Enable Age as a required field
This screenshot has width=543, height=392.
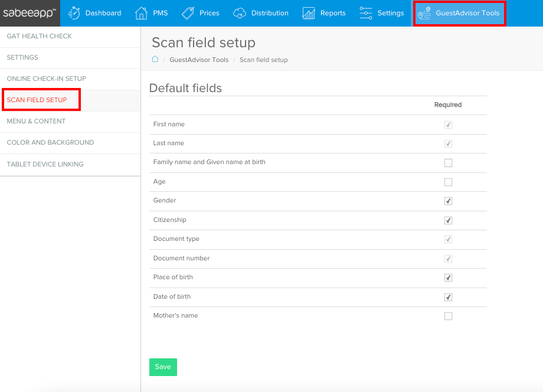[x=448, y=181]
